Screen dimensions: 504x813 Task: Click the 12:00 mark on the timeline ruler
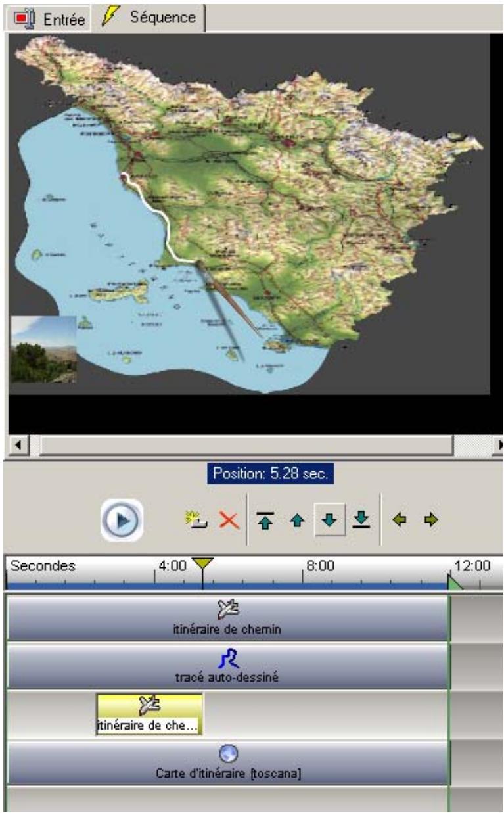click(x=472, y=565)
